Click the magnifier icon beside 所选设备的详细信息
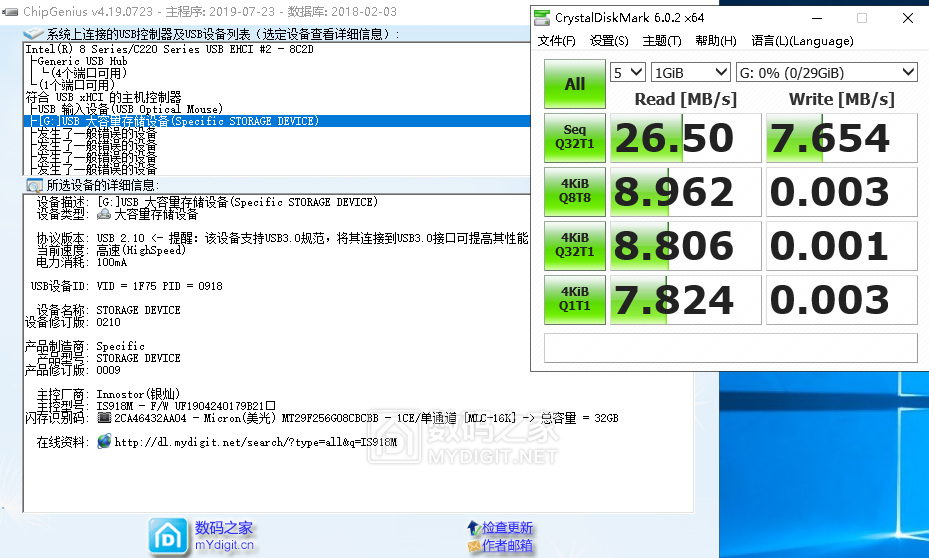Image resolution: width=929 pixels, height=558 pixels. click(x=34, y=185)
